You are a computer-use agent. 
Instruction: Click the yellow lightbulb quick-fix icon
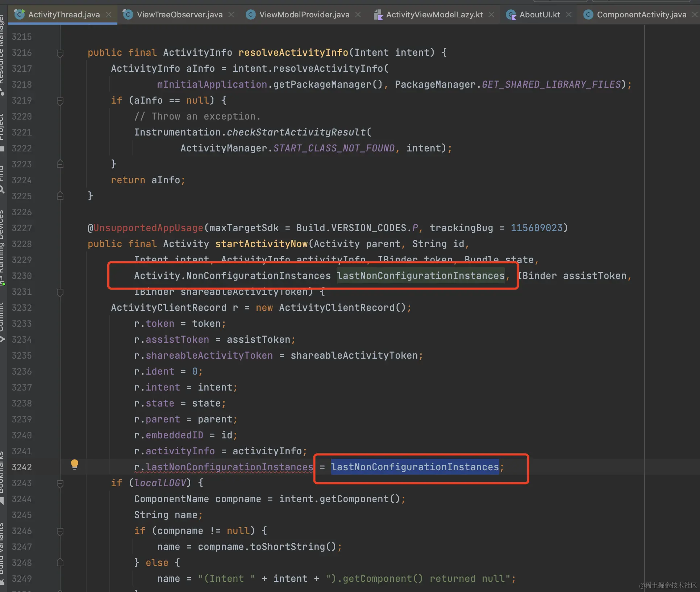tap(74, 464)
